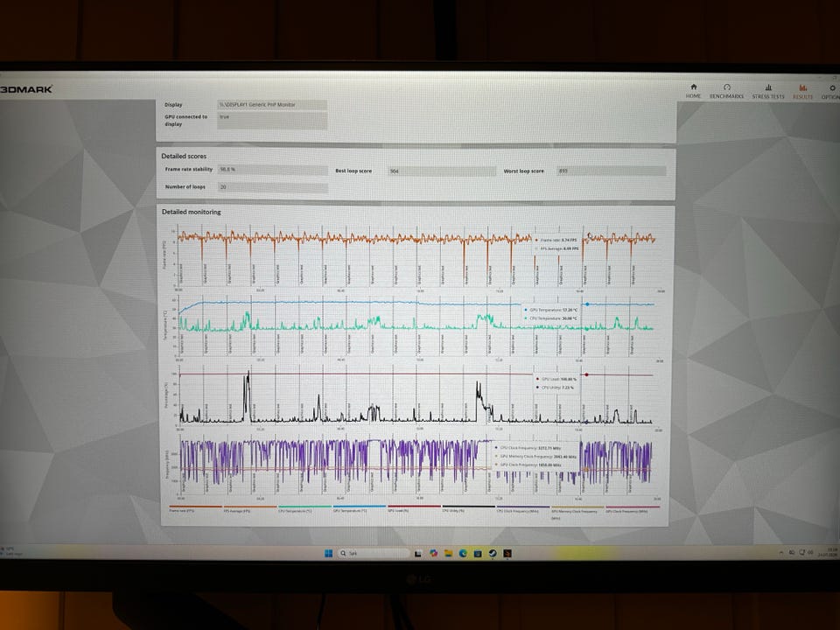Viewport: 840px width, 630px height.
Task: Click the taskbar search box
Action: (374, 553)
